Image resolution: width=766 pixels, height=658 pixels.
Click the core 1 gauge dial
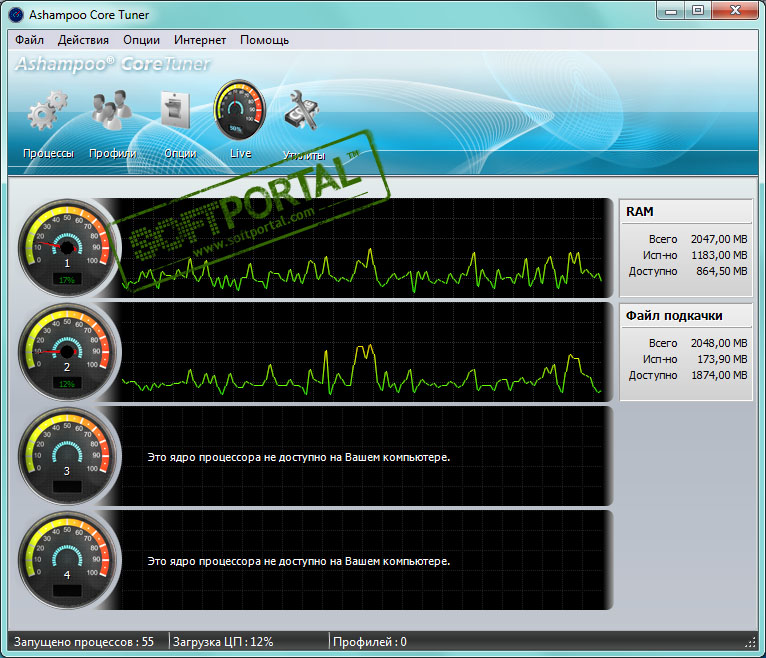click(x=67, y=248)
